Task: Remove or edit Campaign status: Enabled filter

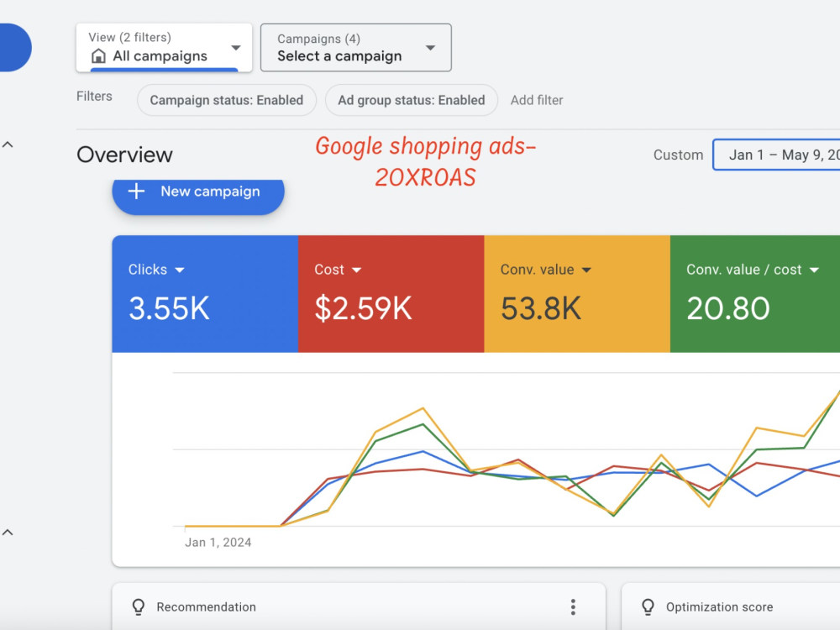Action: (x=227, y=100)
